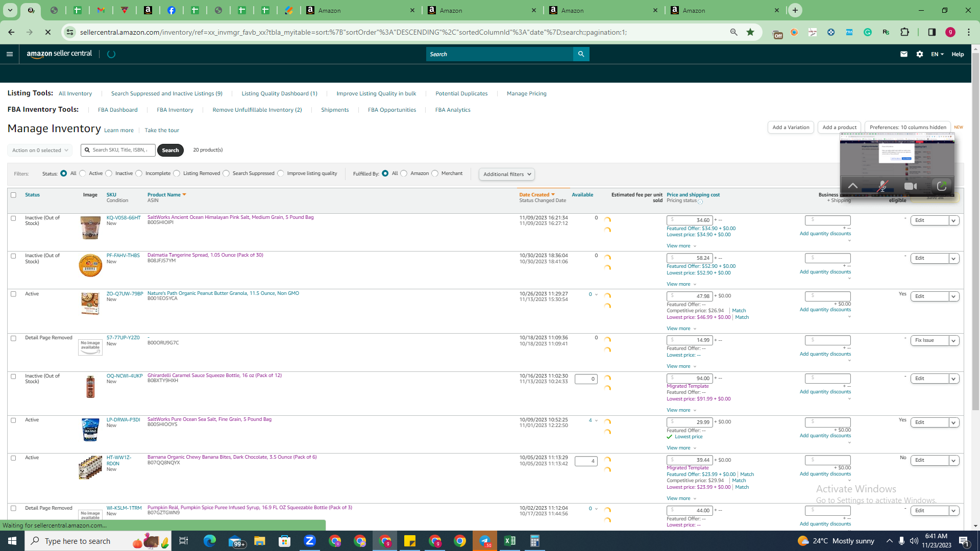The height and width of the screenshot is (551, 980).
Task: Select the Active status filter radio
Action: pos(83,173)
